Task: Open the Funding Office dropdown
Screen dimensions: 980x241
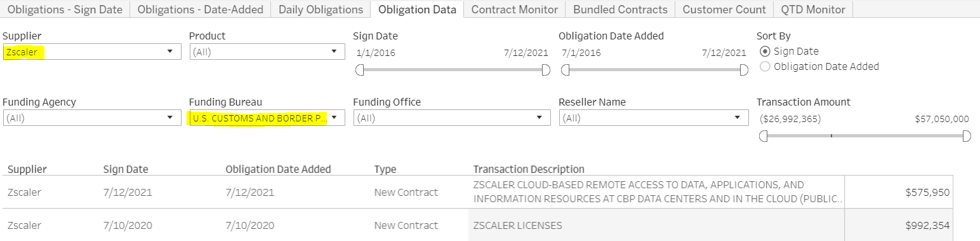Action: click(x=451, y=118)
